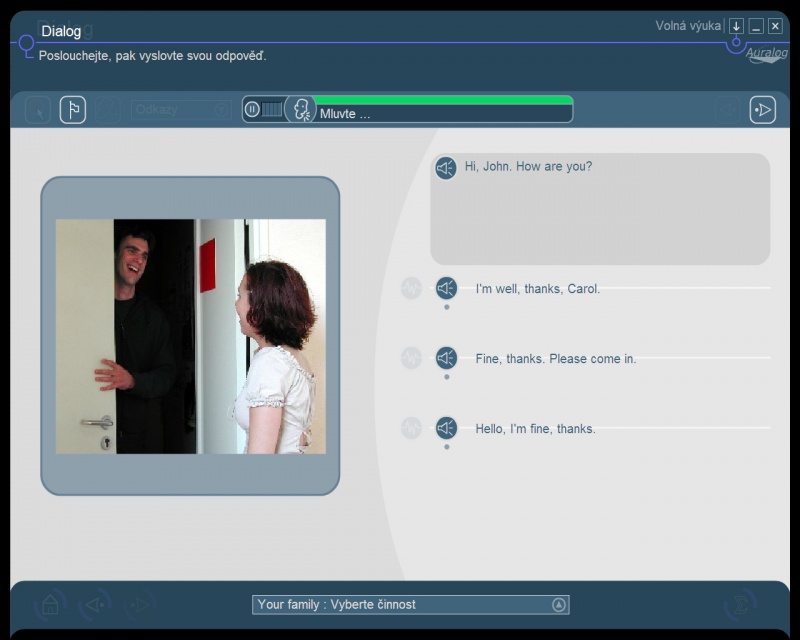The height and width of the screenshot is (640, 800).
Task: Go to the next step arrow button
Action: click(x=763, y=110)
